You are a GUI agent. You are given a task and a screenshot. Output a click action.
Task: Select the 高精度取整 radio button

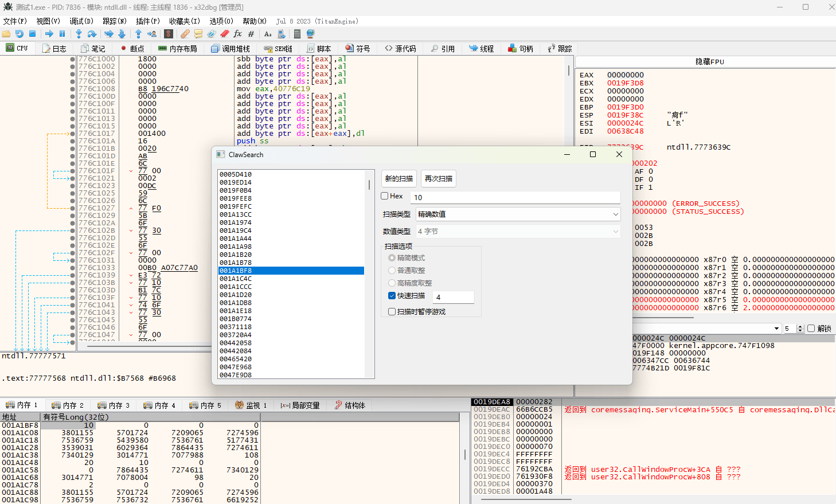(x=392, y=283)
